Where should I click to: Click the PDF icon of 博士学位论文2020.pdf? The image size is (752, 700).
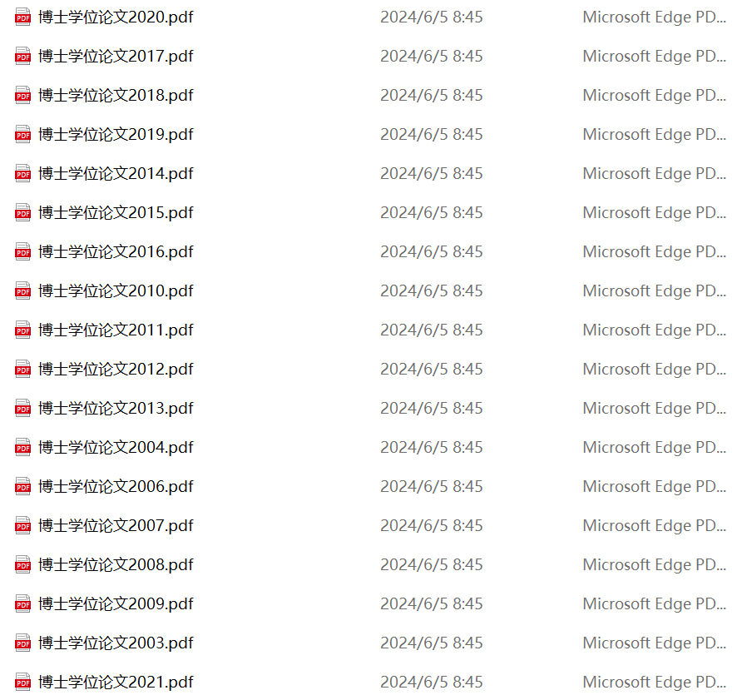[x=22, y=17]
